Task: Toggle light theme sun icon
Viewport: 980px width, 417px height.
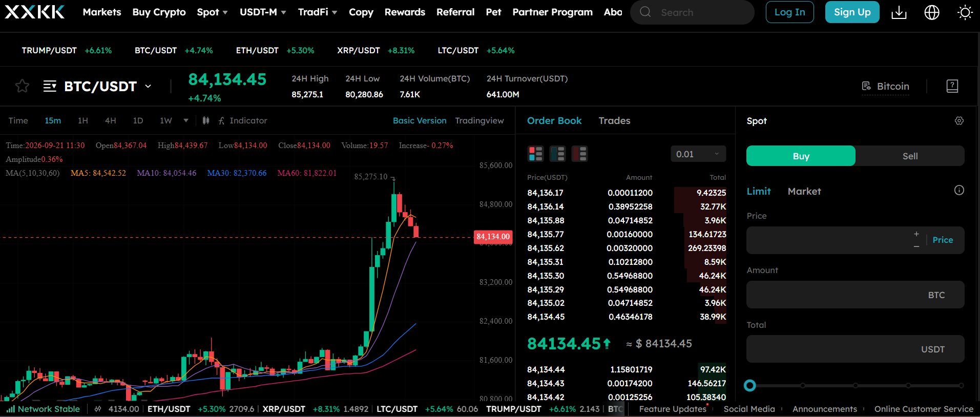Action: [965, 13]
